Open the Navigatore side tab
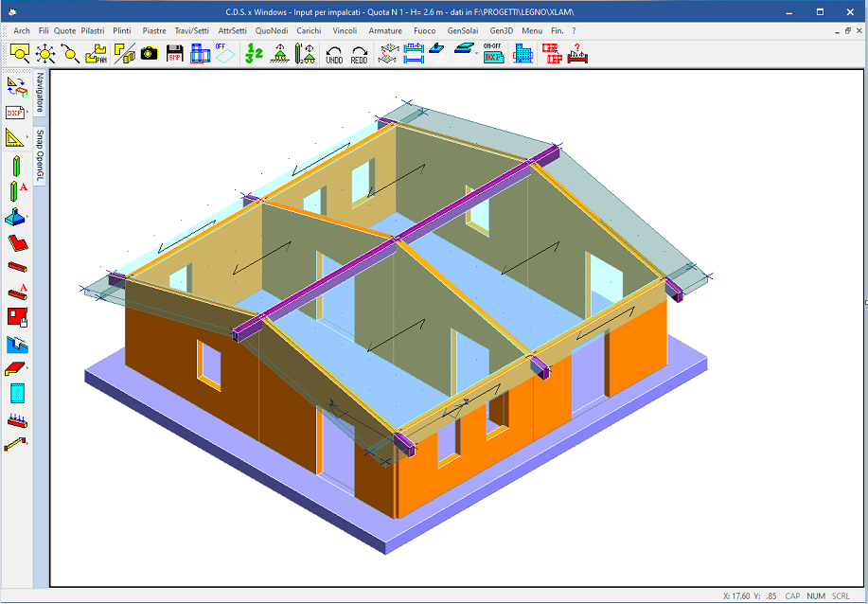 click(41, 92)
